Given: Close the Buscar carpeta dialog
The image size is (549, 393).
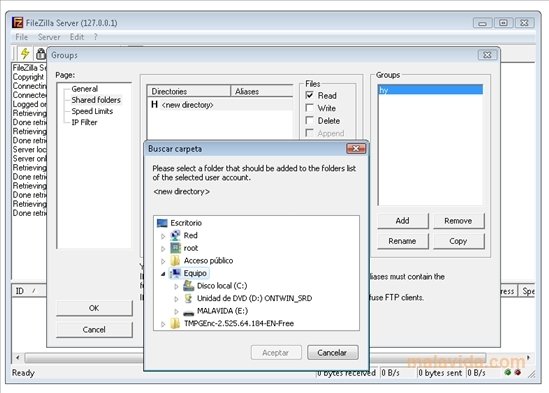Looking at the screenshot, I should [x=356, y=149].
